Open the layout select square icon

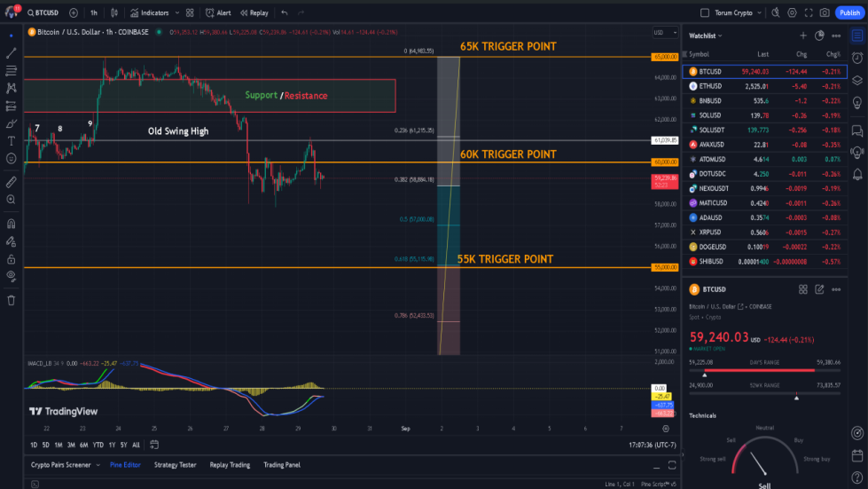click(705, 12)
